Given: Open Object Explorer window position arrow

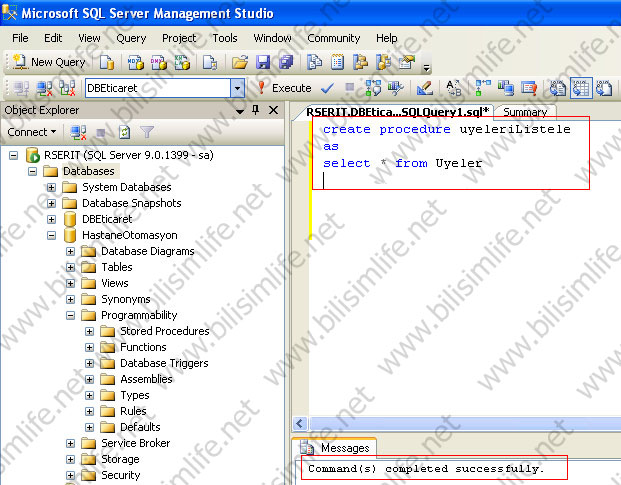Looking at the screenshot, I should coord(240,111).
